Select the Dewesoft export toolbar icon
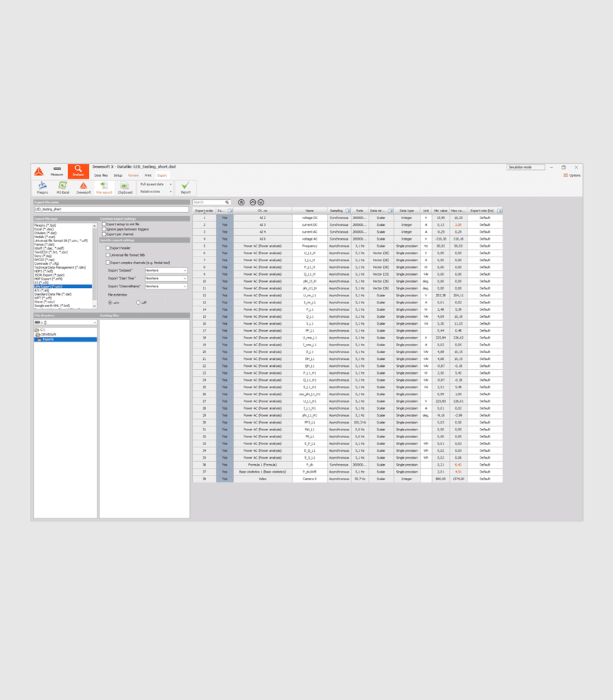The image size is (613, 700). tap(84, 188)
